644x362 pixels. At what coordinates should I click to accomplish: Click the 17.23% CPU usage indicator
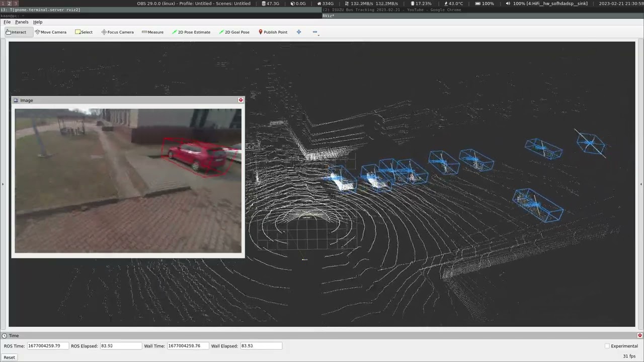tap(421, 4)
